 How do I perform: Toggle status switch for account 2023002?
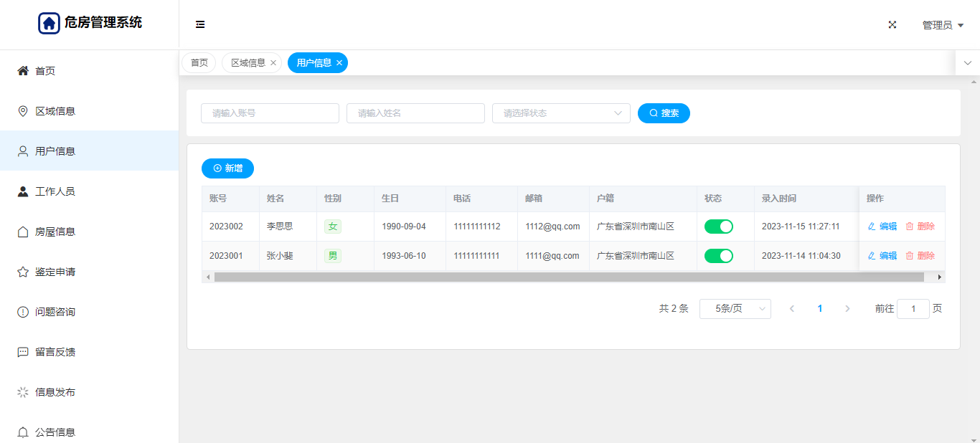[x=718, y=227]
